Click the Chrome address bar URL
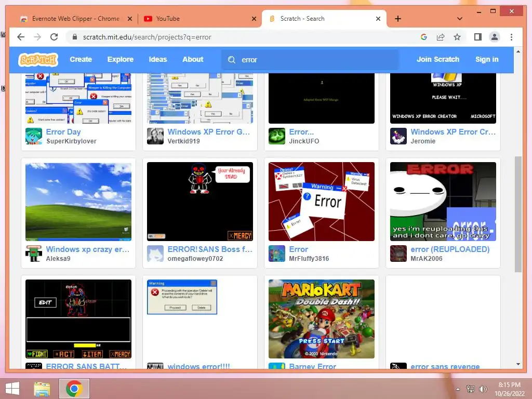Image resolution: width=532 pixels, height=399 pixels. pos(147,37)
